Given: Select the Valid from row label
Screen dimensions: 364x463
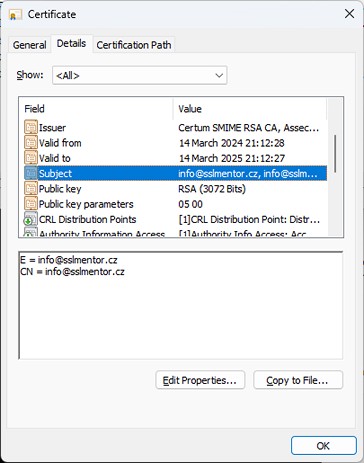Looking at the screenshot, I should point(60,143).
